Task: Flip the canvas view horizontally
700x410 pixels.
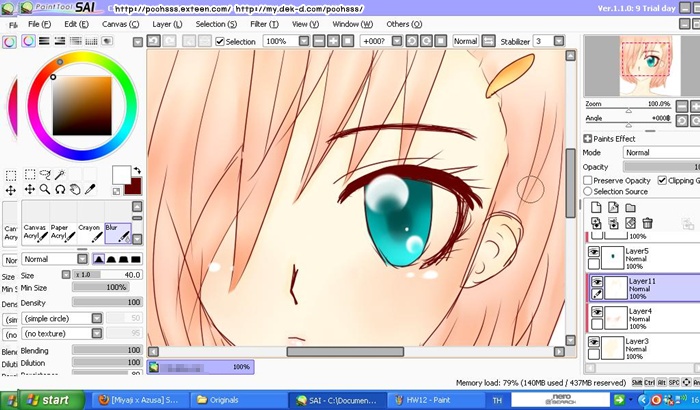Action: point(488,41)
